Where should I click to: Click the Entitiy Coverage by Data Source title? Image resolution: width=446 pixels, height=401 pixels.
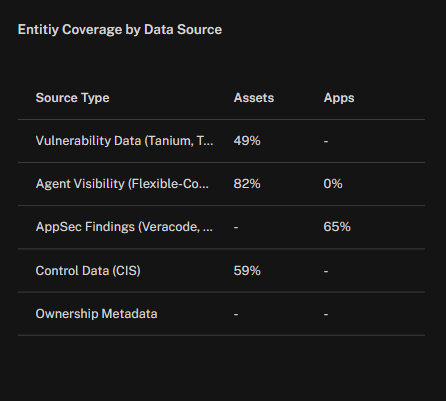120,30
